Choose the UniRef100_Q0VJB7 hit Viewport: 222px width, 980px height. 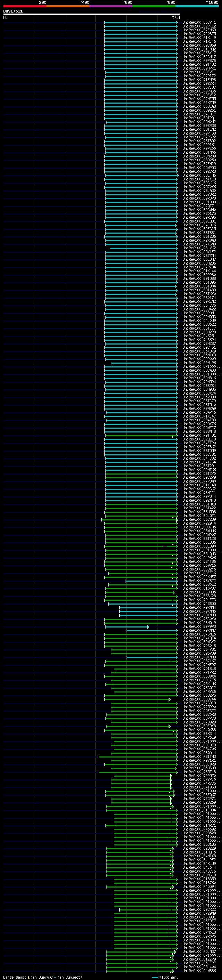(x=199, y=88)
